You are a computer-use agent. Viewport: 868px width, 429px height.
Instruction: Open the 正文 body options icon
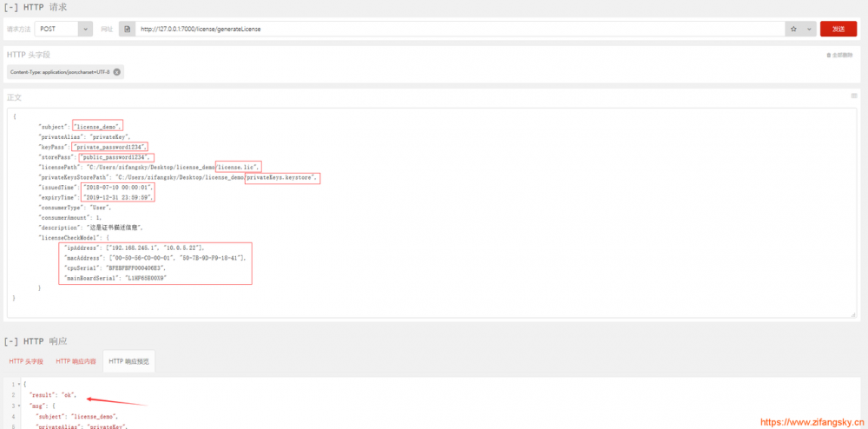[x=853, y=96]
